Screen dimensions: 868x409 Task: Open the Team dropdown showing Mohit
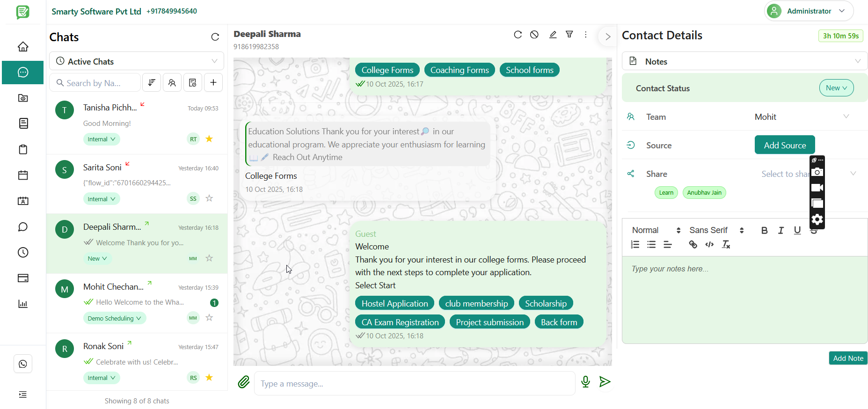[802, 117]
